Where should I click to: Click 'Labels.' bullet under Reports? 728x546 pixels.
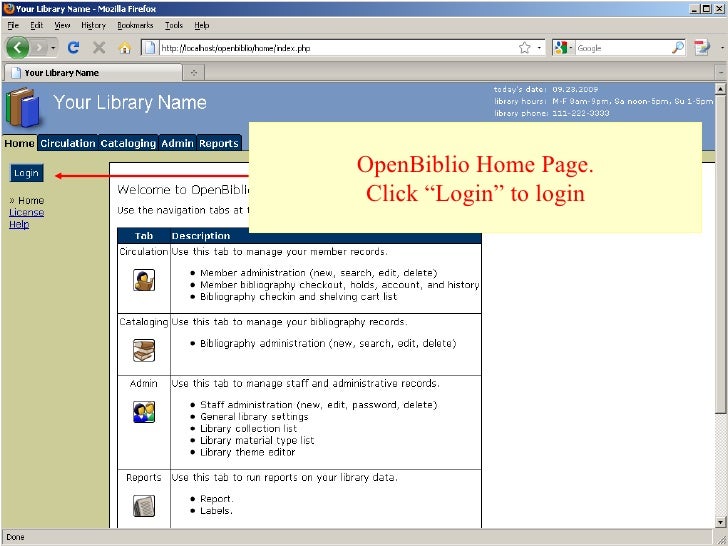(x=216, y=511)
